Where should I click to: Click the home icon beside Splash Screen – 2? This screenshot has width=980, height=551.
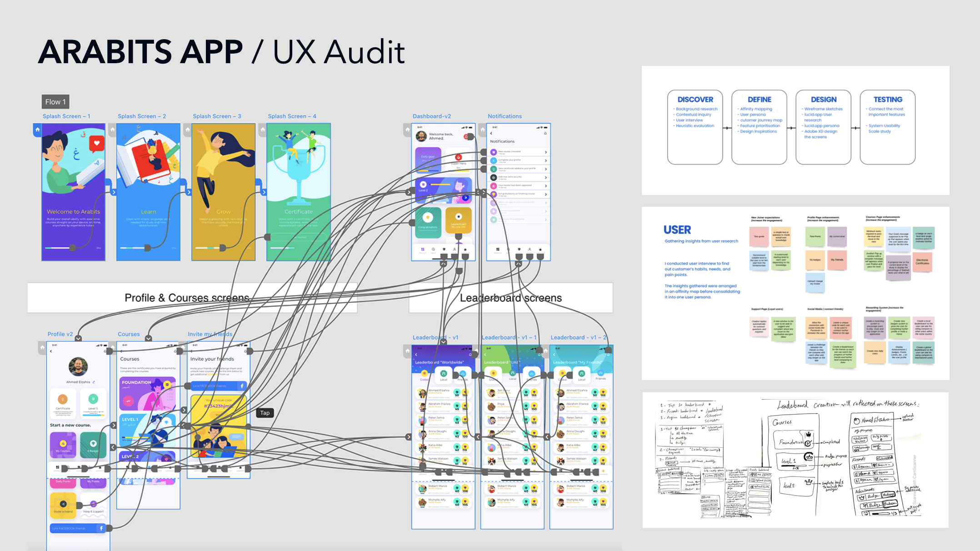click(113, 130)
